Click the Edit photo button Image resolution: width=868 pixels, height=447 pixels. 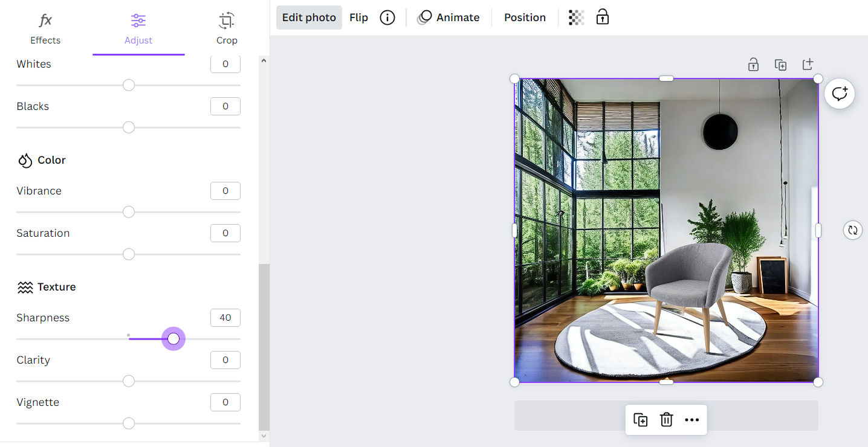coord(309,18)
